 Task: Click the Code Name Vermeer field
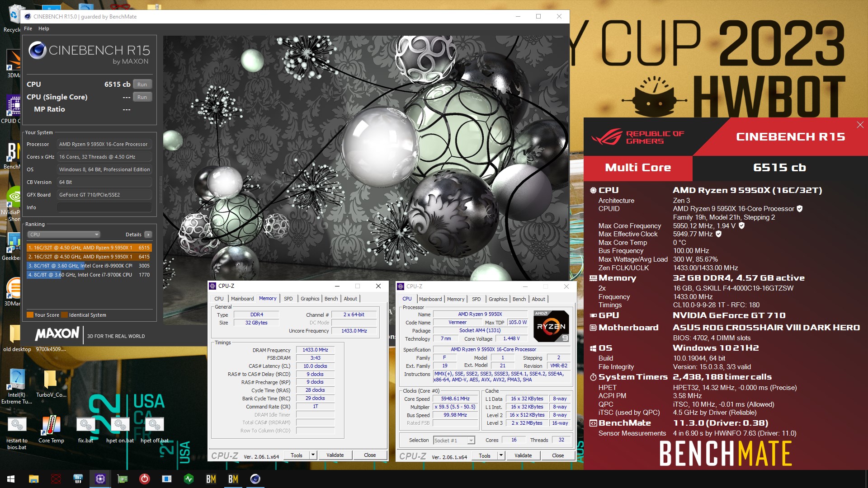(458, 322)
